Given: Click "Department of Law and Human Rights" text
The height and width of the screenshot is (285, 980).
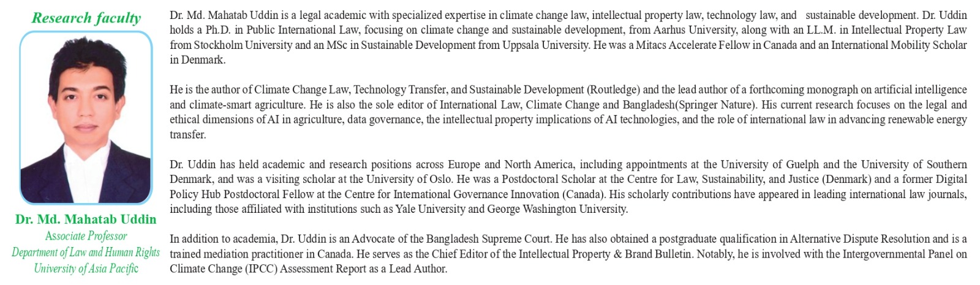Looking at the screenshot, I should pos(86,252).
